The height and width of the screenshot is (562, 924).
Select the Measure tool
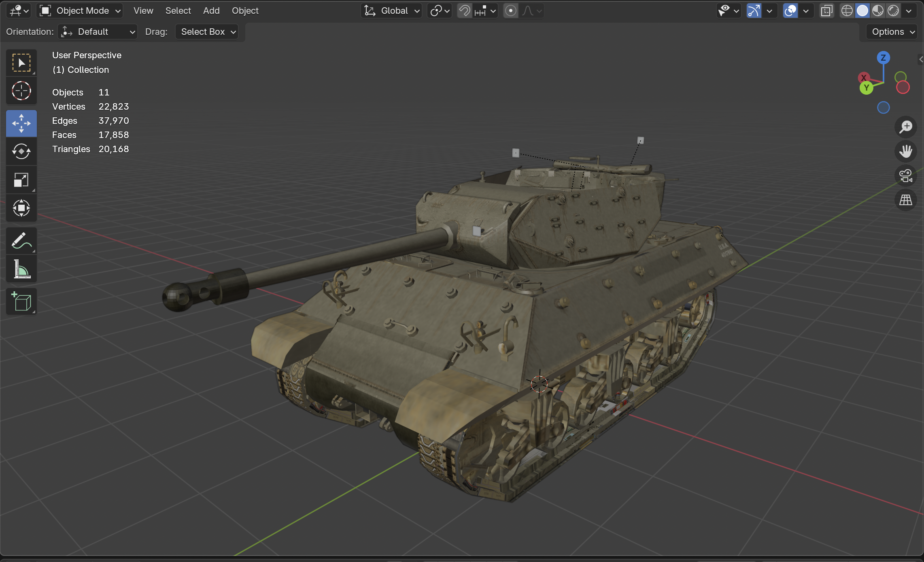(21, 269)
